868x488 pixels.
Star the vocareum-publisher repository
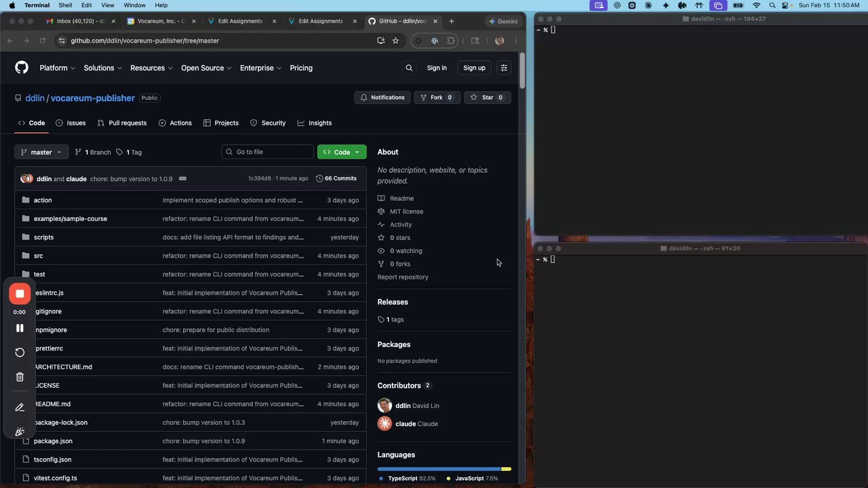488,98
